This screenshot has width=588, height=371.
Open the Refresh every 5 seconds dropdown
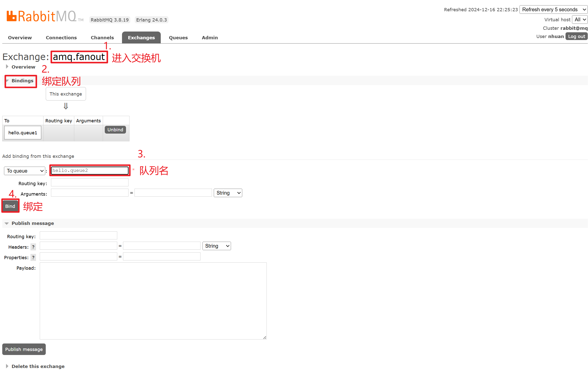pos(553,10)
